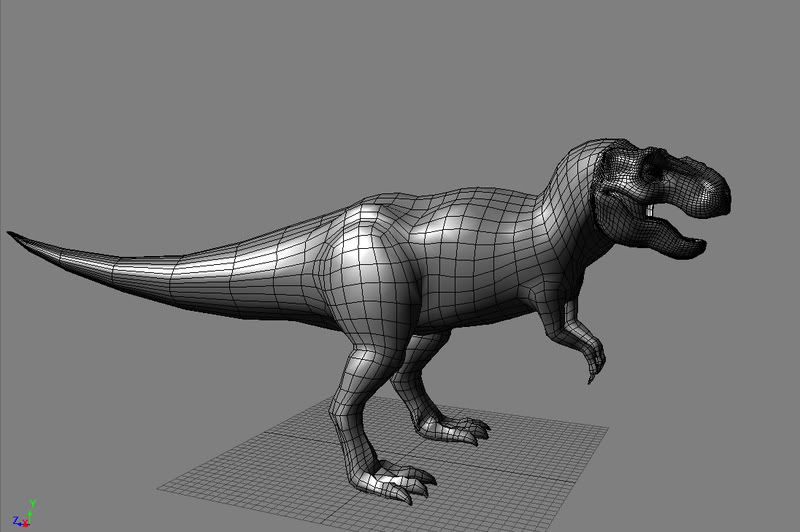This screenshot has height=532, width=800.
Task: Select the dinosaur's open lower jaw
Action: pos(668,240)
